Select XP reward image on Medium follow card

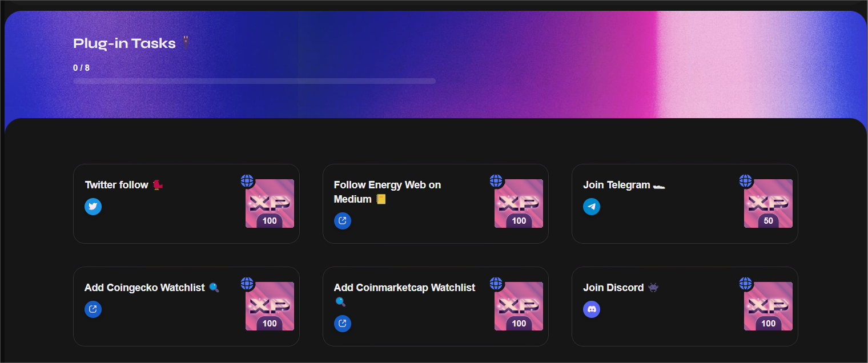pyautogui.click(x=519, y=204)
